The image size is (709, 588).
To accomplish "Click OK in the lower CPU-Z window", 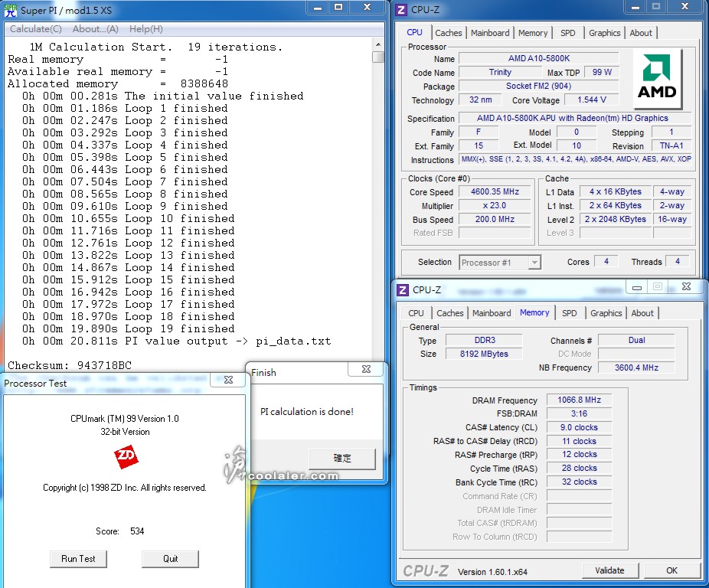I will coord(672,570).
